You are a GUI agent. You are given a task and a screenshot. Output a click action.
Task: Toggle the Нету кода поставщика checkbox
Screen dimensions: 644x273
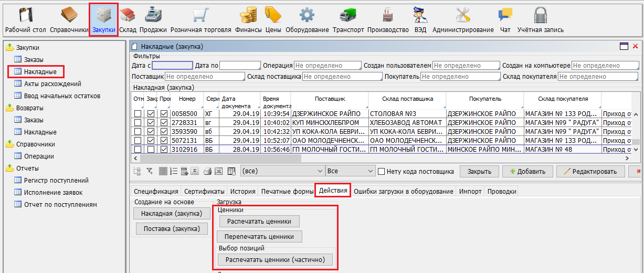pos(382,171)
